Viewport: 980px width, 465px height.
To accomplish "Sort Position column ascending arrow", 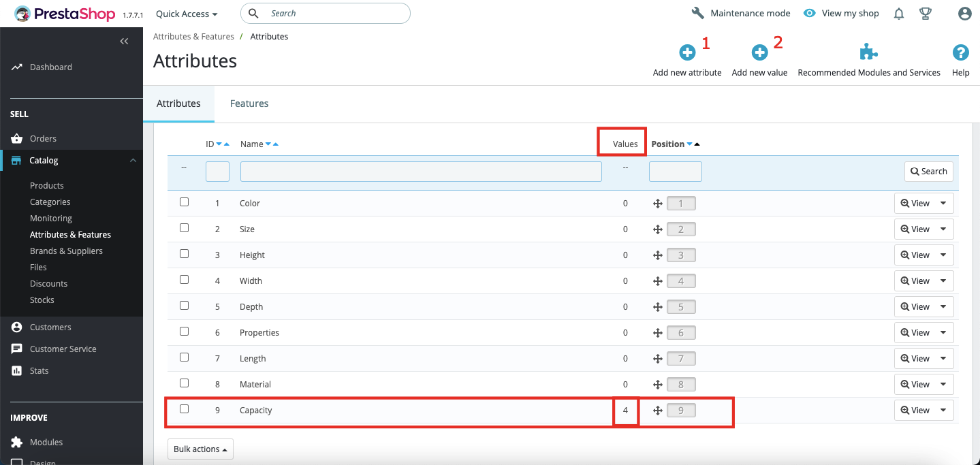I will (x=697, y=144).
